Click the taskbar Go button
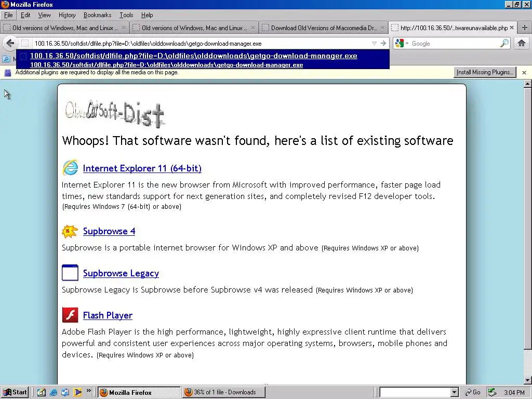Screen dimensions: 532x399 (x=473, y=393)
